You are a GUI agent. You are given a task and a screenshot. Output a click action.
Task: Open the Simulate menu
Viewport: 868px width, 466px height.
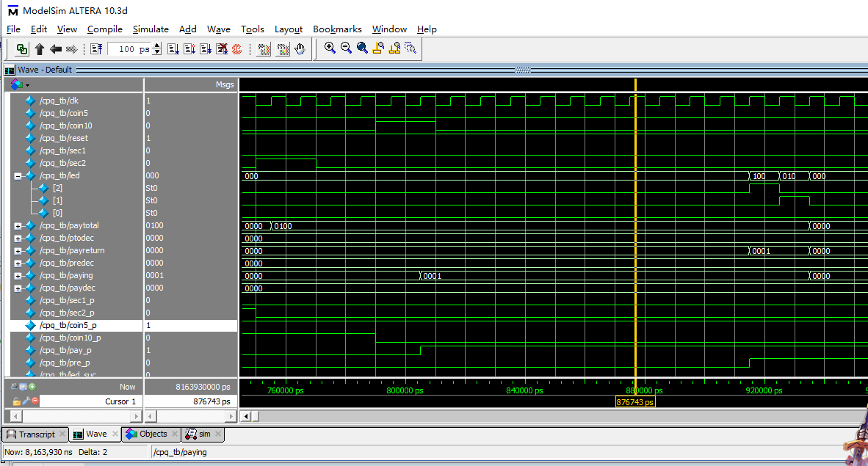coord(151,29)
